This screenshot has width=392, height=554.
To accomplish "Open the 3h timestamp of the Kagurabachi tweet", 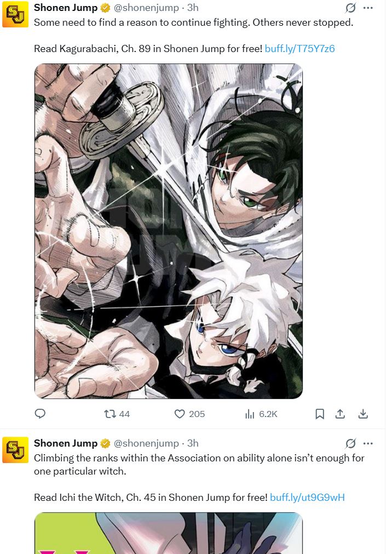I will (193, 8).
